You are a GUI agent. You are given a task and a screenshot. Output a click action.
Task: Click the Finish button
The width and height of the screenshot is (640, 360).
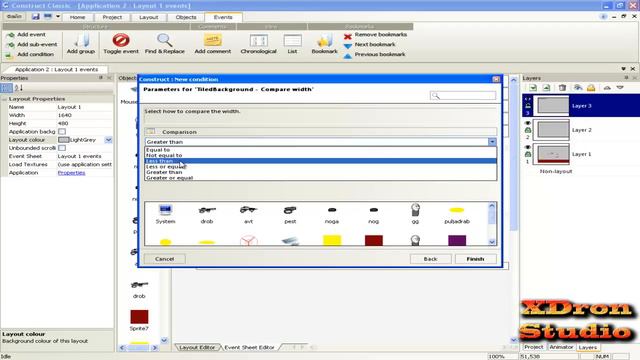coord(476,259)
